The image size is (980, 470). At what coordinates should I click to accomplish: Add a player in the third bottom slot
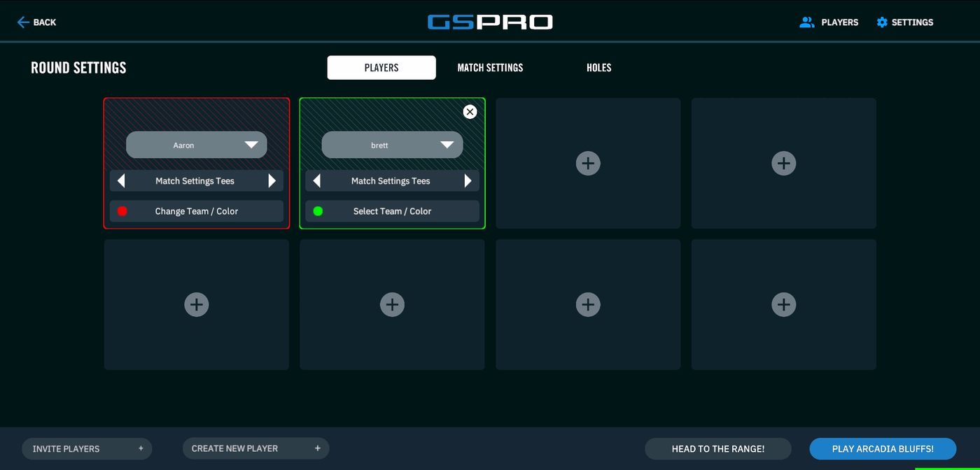coord(588,304)
